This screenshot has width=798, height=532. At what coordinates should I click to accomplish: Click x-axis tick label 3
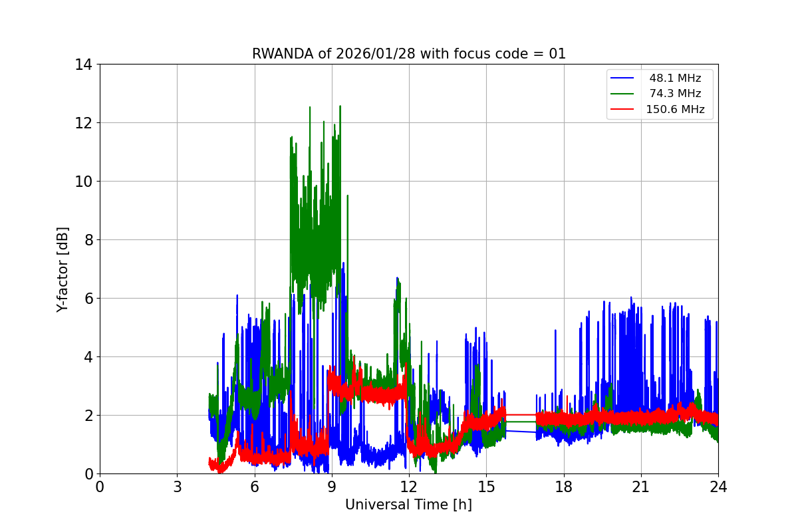pos(177,486)
